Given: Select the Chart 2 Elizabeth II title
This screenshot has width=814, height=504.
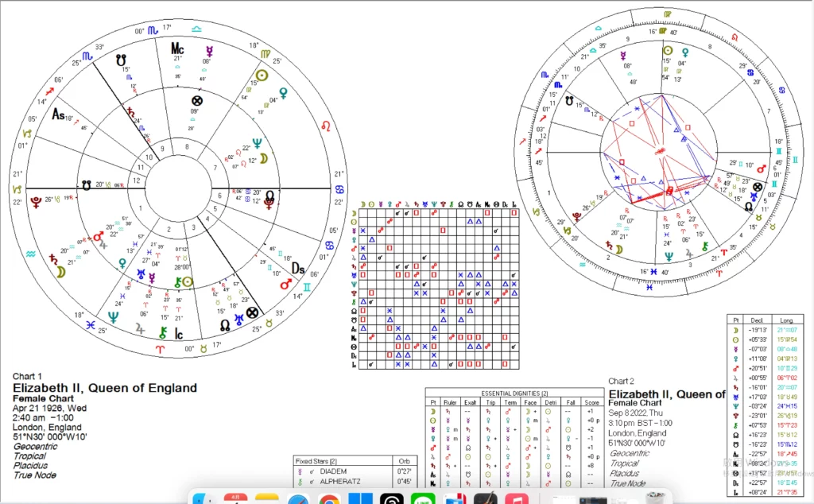Looking at the screenshot, I should click(666, 394).
